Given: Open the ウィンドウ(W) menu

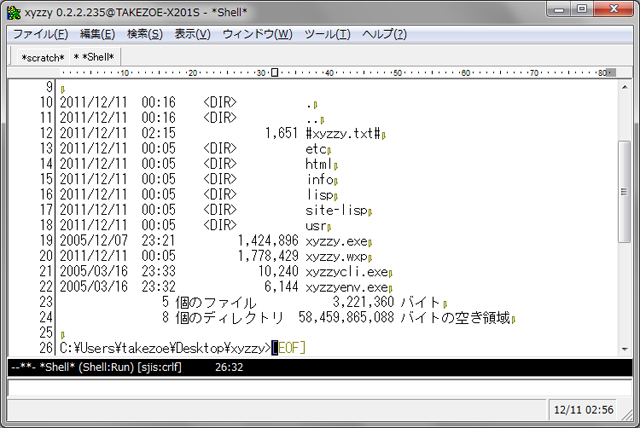Looking at the screenshot, I should tap(258, 34).
